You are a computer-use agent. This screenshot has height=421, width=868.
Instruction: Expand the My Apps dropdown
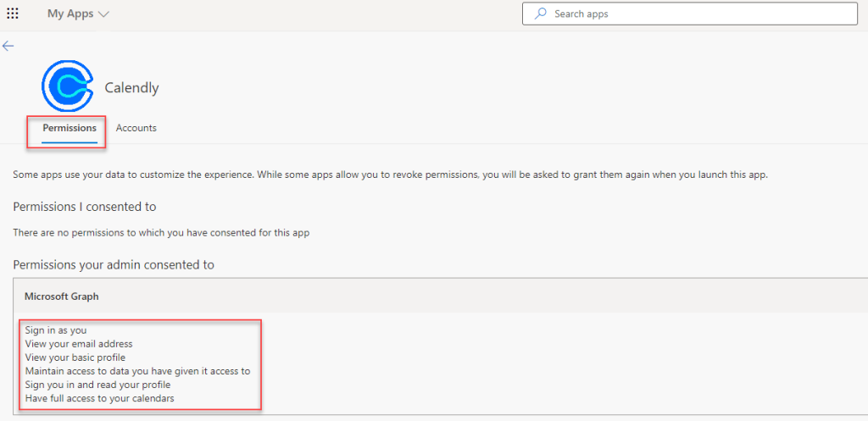tap(78, 14)
